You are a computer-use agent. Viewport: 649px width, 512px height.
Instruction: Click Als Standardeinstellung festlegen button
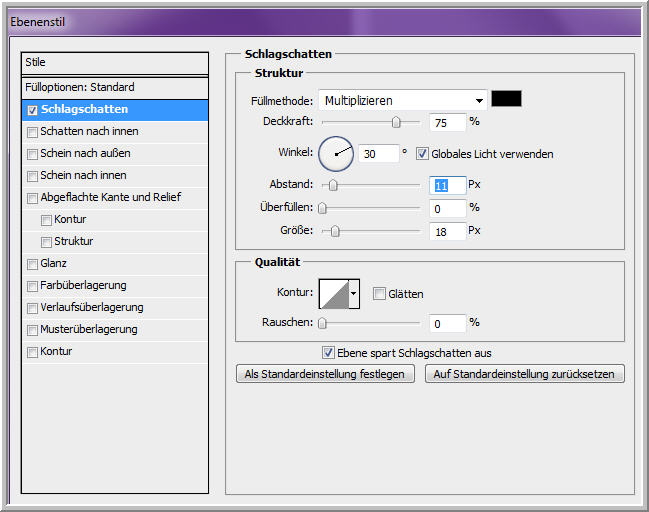(325, 374)
